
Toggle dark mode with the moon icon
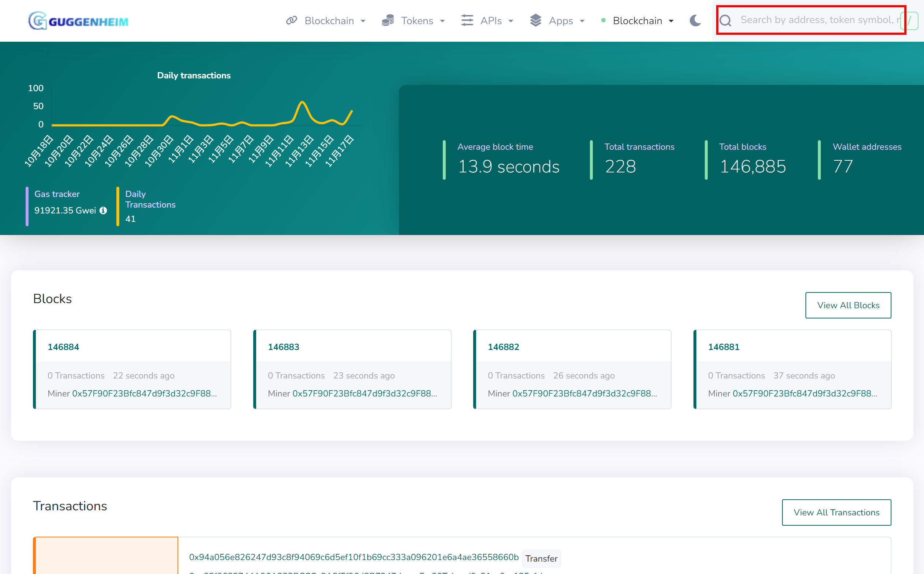coord(695,20)
